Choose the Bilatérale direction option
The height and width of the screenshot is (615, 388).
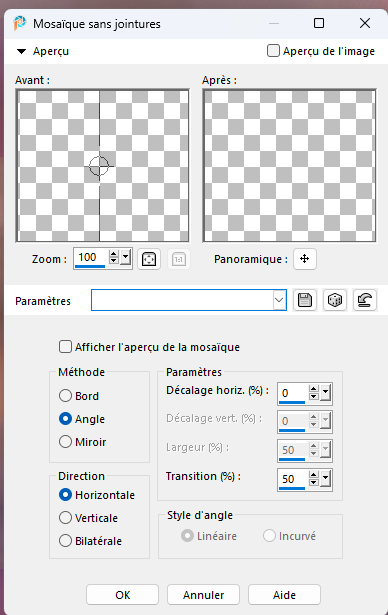click(65, 541)
